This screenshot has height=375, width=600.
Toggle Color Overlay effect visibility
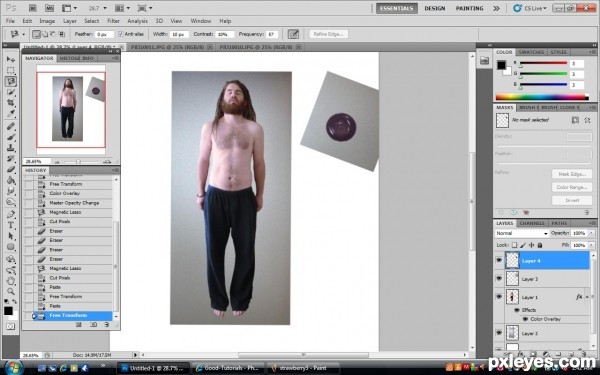[525, 319]
